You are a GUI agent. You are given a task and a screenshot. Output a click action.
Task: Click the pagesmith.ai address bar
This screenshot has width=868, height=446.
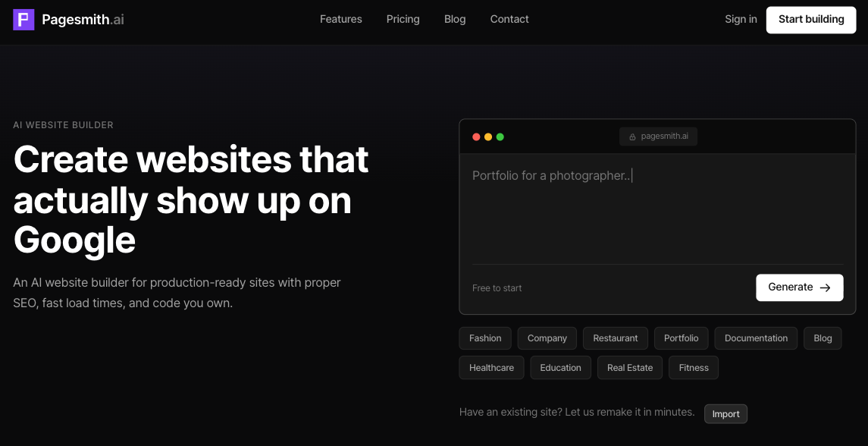pyautogui.click(x=658, y=137)
